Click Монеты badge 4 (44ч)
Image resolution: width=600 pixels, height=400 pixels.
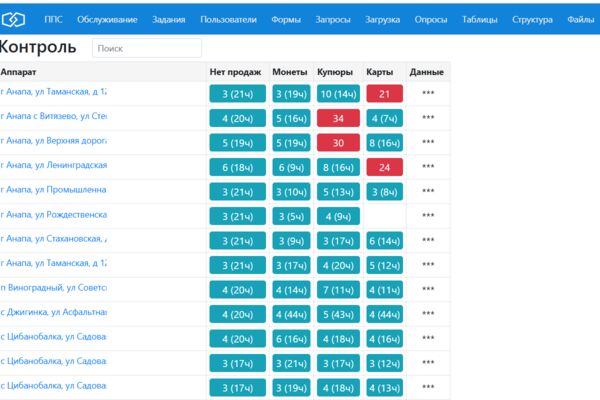pos(291,314)
